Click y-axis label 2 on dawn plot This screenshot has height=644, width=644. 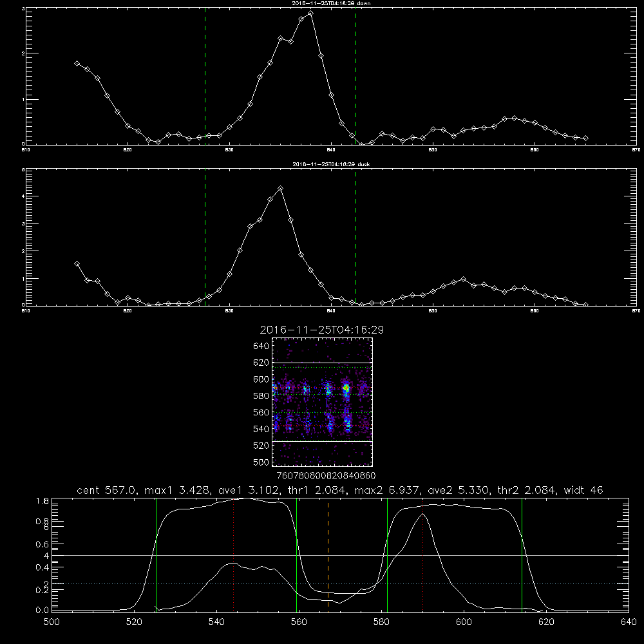pyautogui.click(x=23, y=53)
